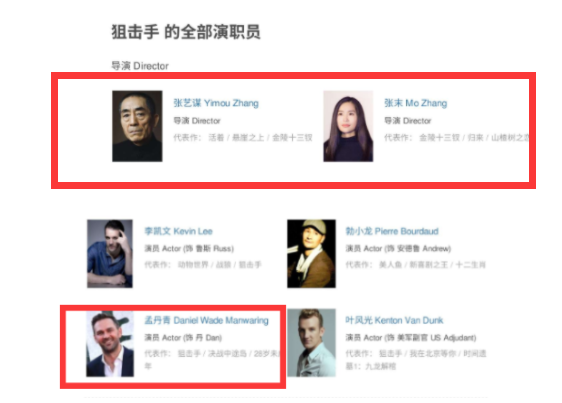
Task: Click the 导演 Director section heading
Action: [140, 66]
